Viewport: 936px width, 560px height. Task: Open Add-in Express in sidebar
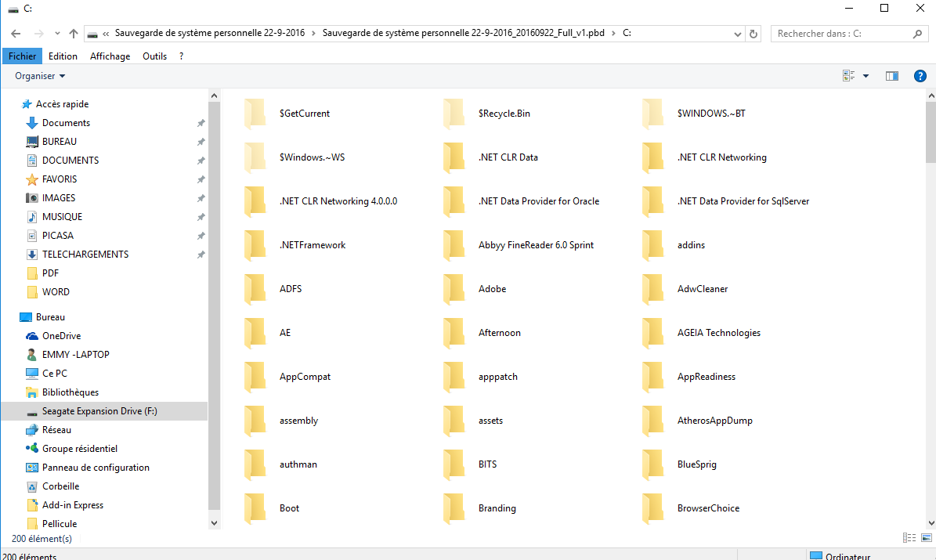tap(72, 505)
